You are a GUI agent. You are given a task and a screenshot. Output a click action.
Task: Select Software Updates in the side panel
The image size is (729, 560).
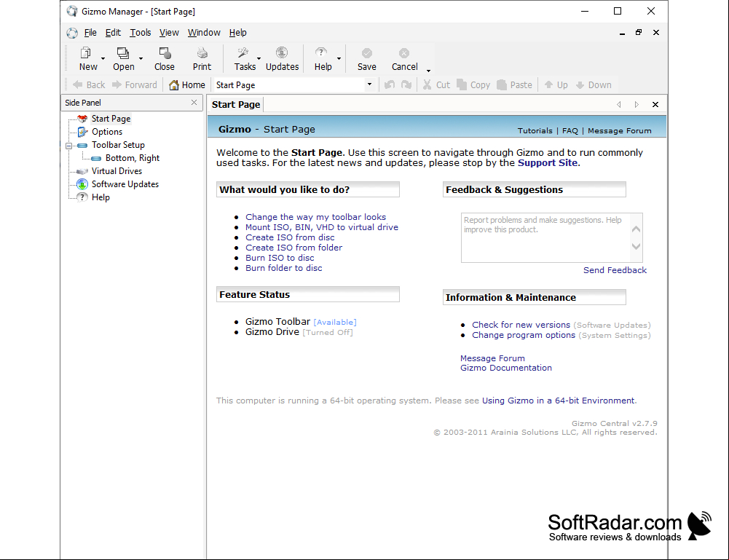tap(125, 184)
